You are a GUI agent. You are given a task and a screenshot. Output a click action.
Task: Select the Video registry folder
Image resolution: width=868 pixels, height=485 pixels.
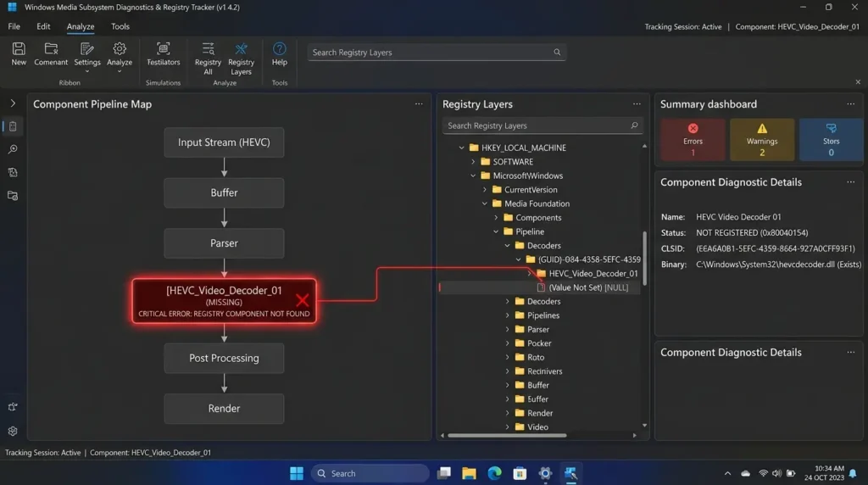pyautogui.click(x=537, y=426)
